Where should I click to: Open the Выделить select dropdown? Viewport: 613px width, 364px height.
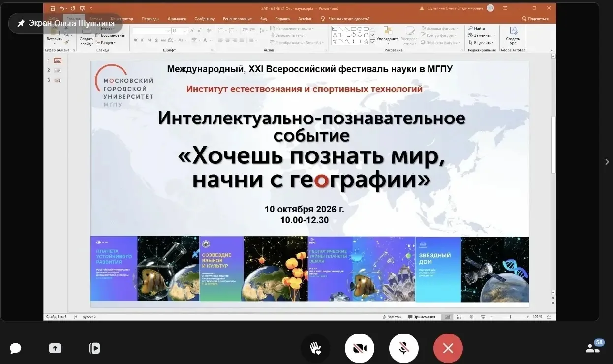[x=481, y=43]
